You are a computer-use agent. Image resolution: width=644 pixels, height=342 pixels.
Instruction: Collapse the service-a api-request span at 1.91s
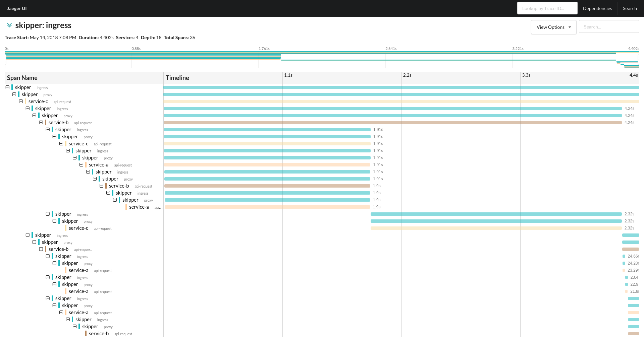tap(81, 164)
